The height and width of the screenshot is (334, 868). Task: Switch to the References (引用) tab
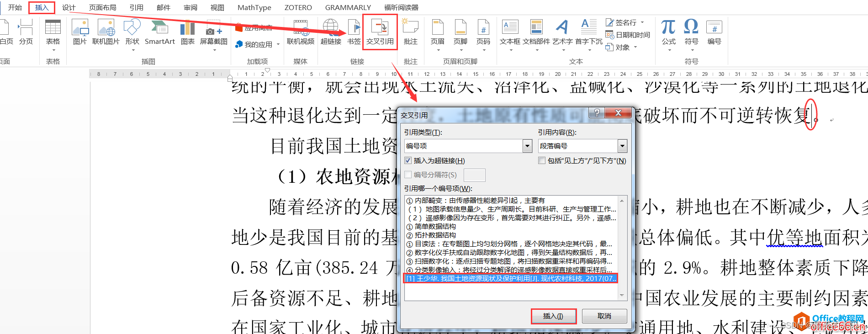coord(136,7)
